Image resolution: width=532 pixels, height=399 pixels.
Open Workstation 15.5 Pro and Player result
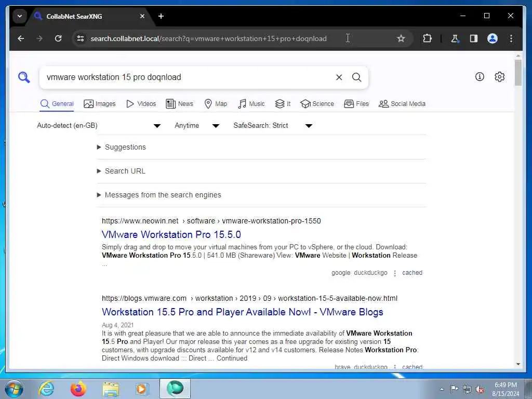click(242, 312)
